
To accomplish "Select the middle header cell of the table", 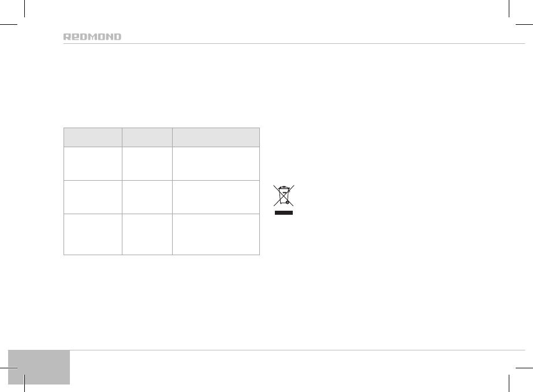I will (147, 136).
